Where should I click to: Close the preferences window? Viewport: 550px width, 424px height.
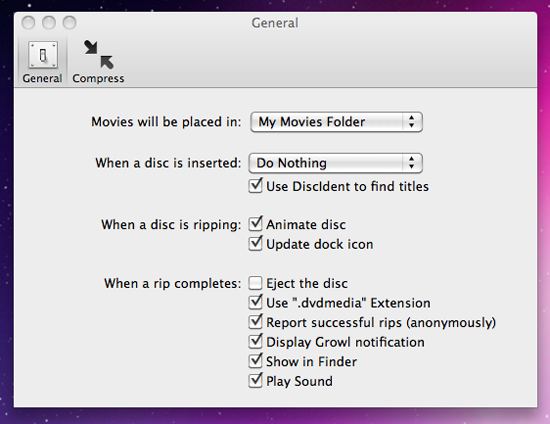coord(28,23)
